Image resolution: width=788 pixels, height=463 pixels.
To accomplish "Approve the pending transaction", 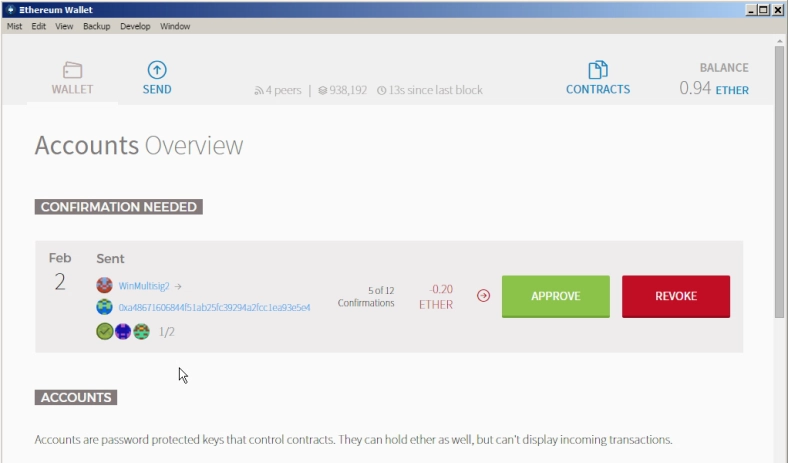I will point(556,296).
